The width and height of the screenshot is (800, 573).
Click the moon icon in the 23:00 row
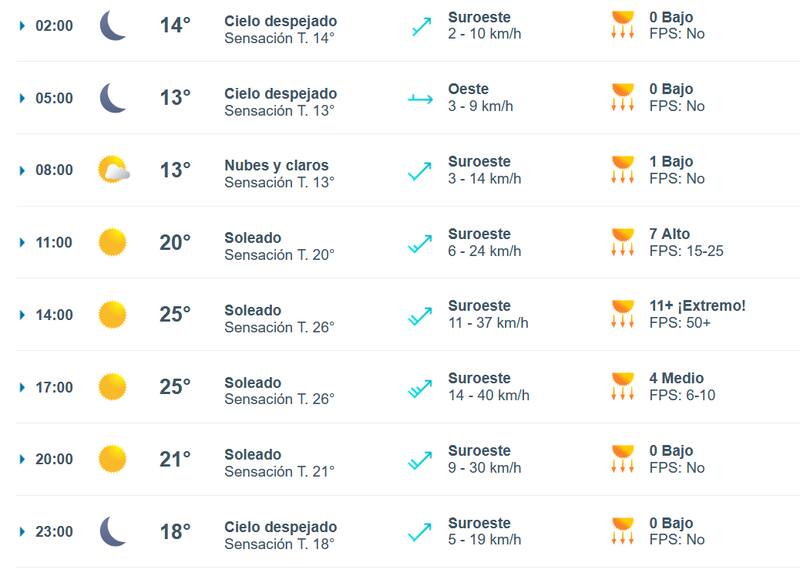(113, 532)
